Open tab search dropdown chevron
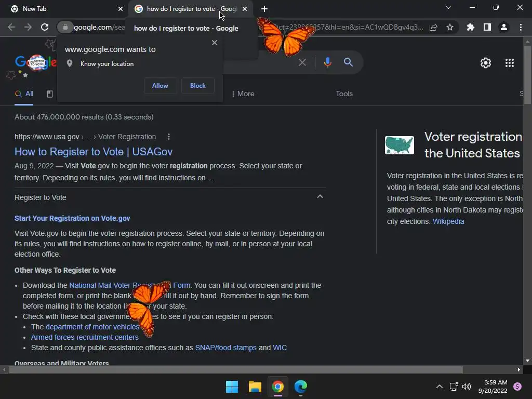Image resolution: width=532 pixels, height=399 pixels. coord(448,7)
